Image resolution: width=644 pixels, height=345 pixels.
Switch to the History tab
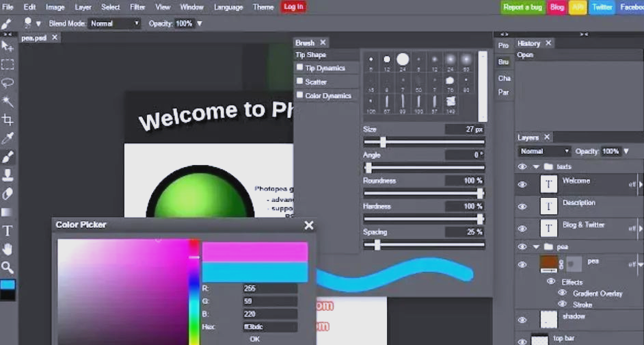coord(529,43)
